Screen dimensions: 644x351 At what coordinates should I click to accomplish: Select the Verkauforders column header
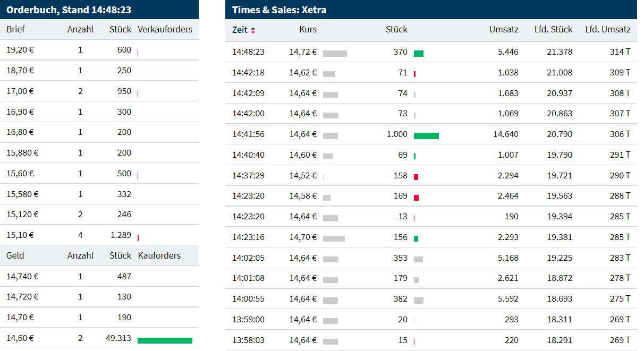[x=165, y=29]
